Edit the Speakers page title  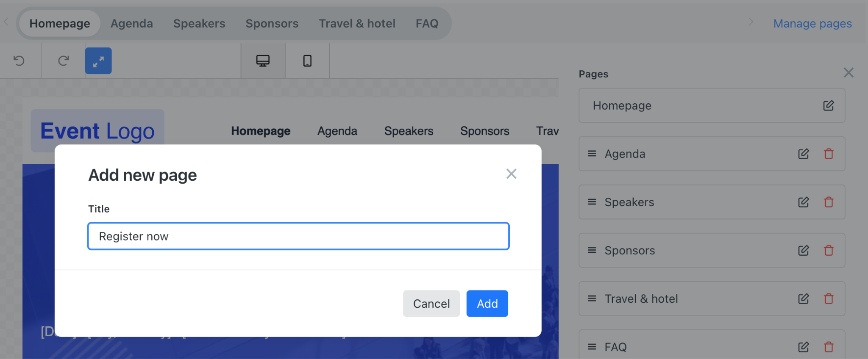click(804, 202)
